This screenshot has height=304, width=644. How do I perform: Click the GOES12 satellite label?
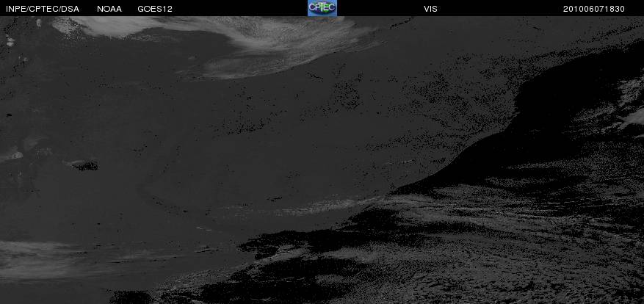coord(155,9)
